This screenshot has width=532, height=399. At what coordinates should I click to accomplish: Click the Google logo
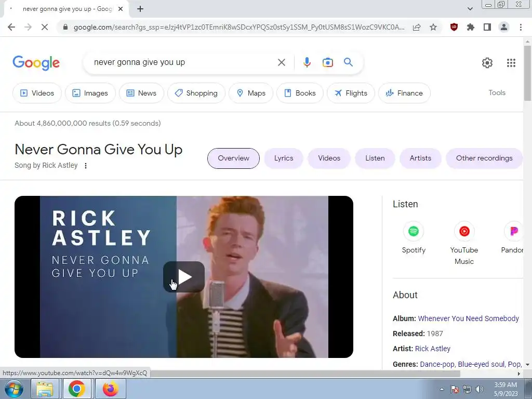click(x=36, y=63)
